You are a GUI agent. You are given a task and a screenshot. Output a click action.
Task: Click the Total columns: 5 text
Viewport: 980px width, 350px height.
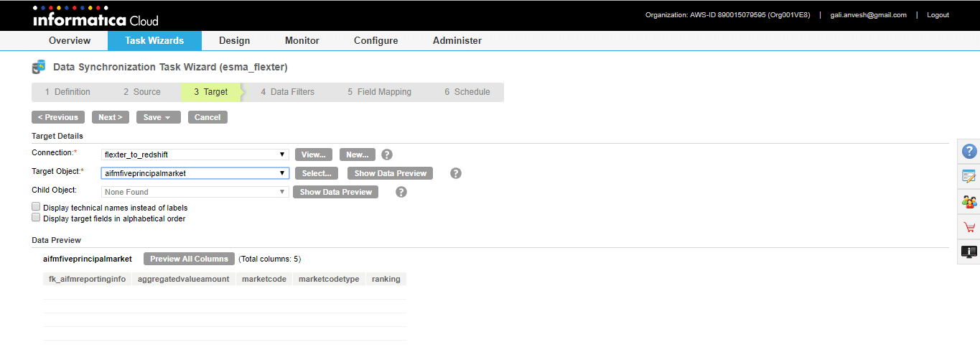coord(269,259)
